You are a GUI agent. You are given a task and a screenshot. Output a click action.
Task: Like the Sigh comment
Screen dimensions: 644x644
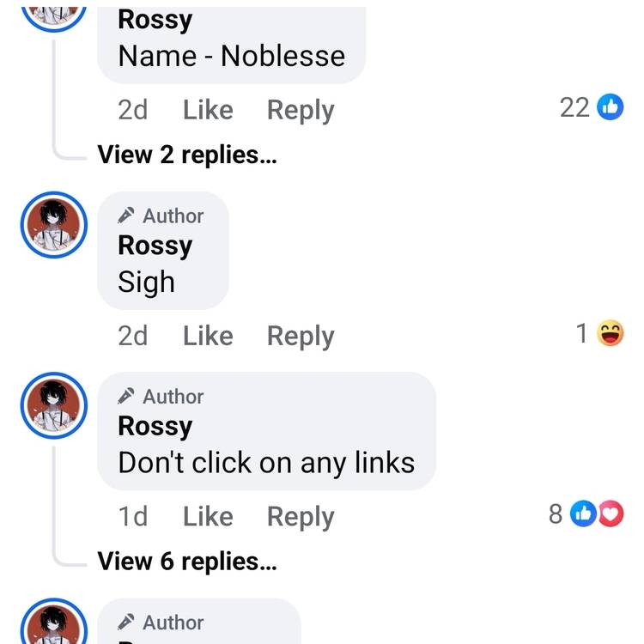(209, 336)
